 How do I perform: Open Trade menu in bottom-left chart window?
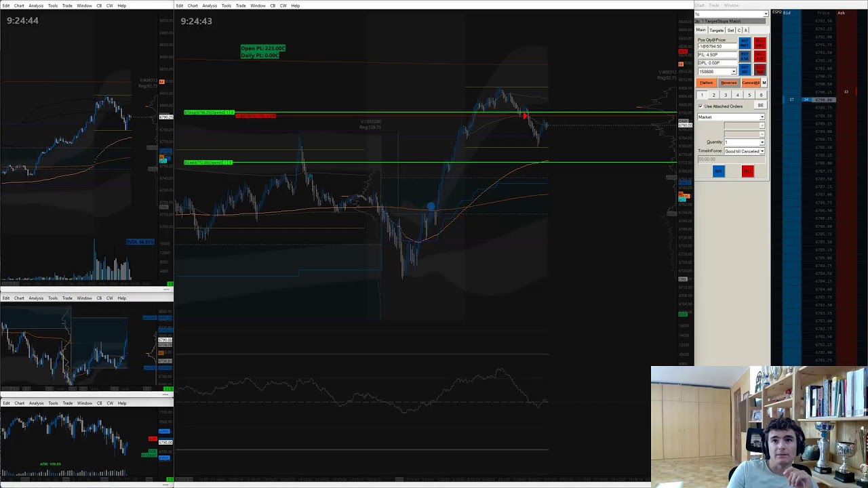67,403
